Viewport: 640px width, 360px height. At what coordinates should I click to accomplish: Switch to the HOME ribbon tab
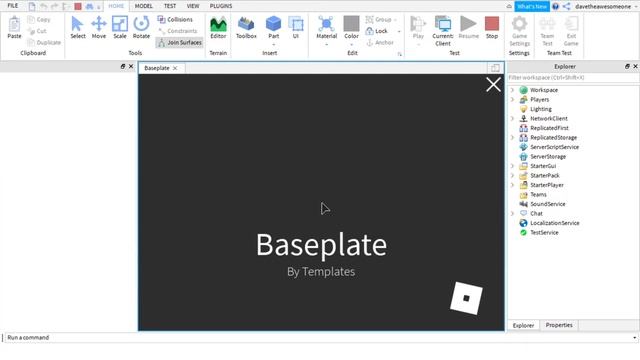point(116,6)
